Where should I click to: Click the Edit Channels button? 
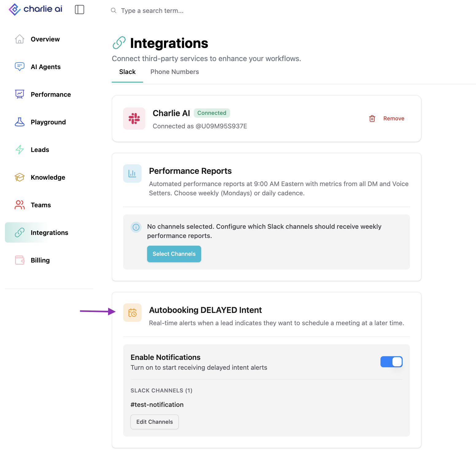point(154,422)
